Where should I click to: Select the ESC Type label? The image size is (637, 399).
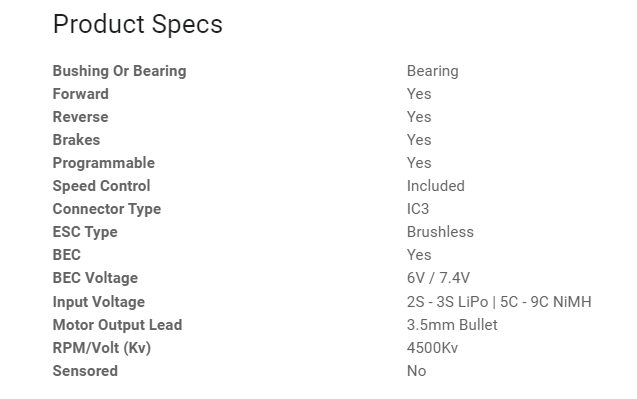click(x=85, y=232)
